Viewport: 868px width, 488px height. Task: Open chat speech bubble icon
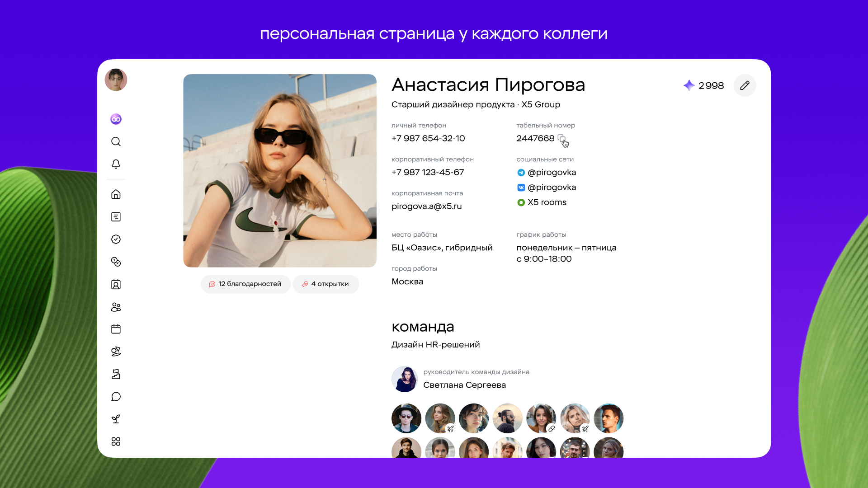pyautogui.click(x=116, y=397)
